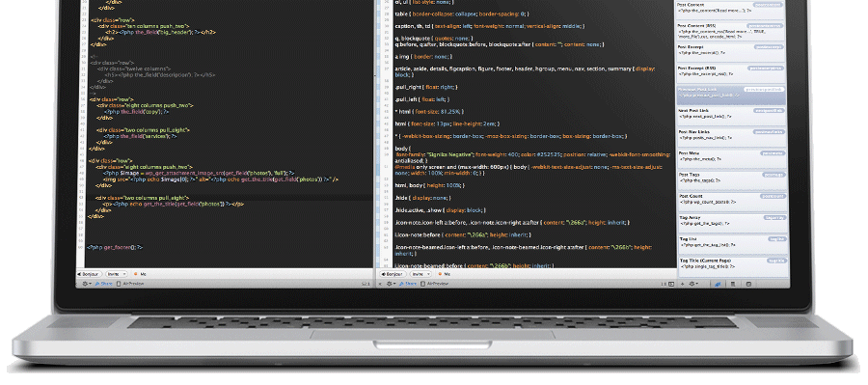868x385 pixels.
Task: Select the highlighted clips sidebar tab icon
Action: [718, 284]
